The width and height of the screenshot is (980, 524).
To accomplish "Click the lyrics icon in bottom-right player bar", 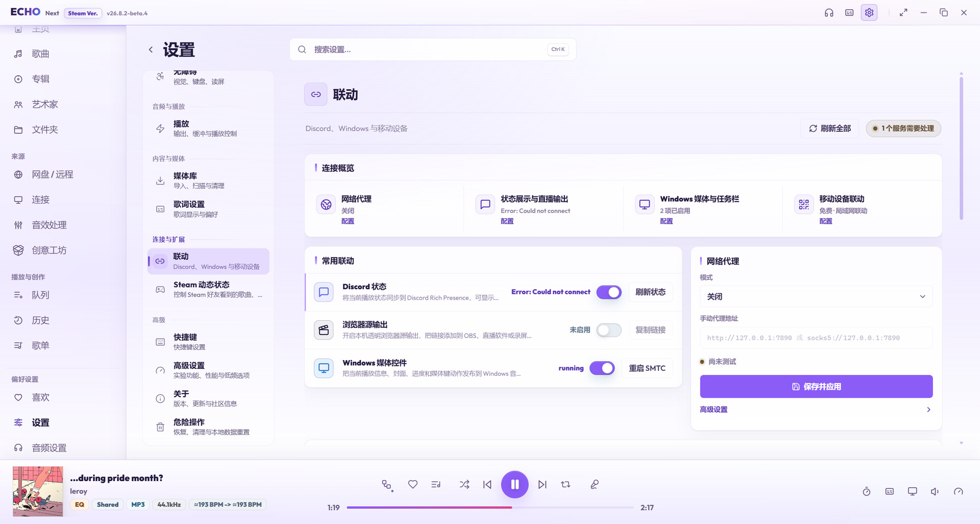I will tap(890, 491).
